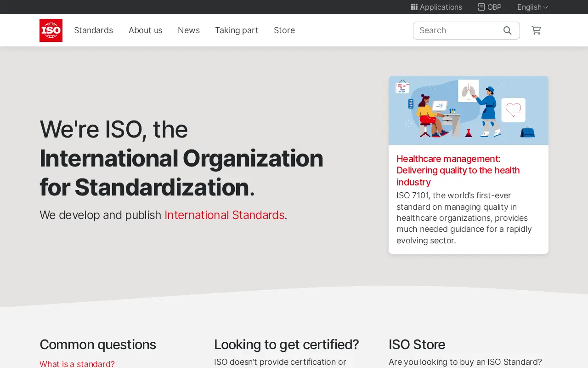Select the ISO Store heading

(x=417, y=345)
